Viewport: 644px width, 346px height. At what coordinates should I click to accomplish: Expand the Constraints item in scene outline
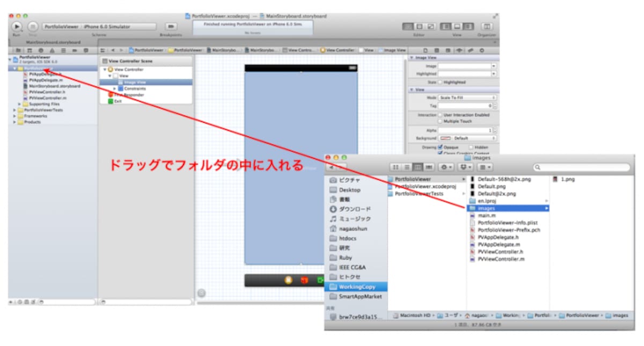pos(114,88)
